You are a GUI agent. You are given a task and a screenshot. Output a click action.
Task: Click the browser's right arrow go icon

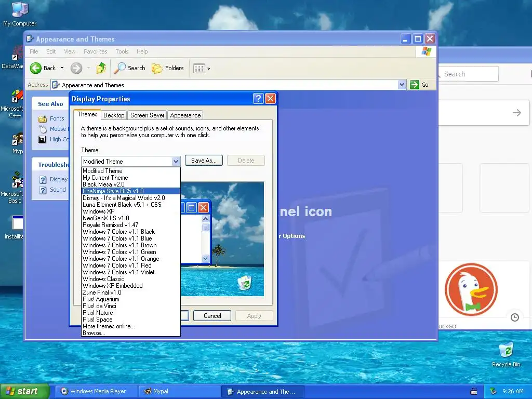pos(517,113)
